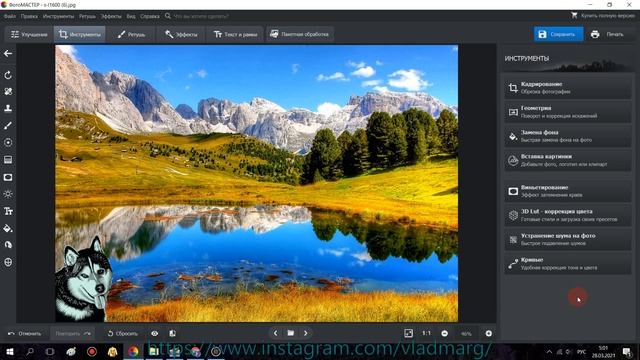This screenshot has width=640, height=360.
Task: Click the zoom in plus button
Action: (x=489, y=333)
